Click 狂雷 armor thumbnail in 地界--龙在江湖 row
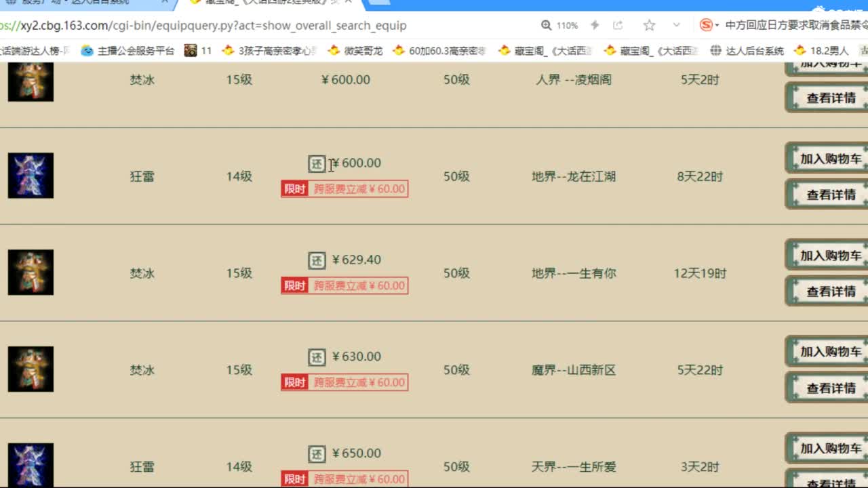Screen dimensions: 868x488 (x=31, y=176)
